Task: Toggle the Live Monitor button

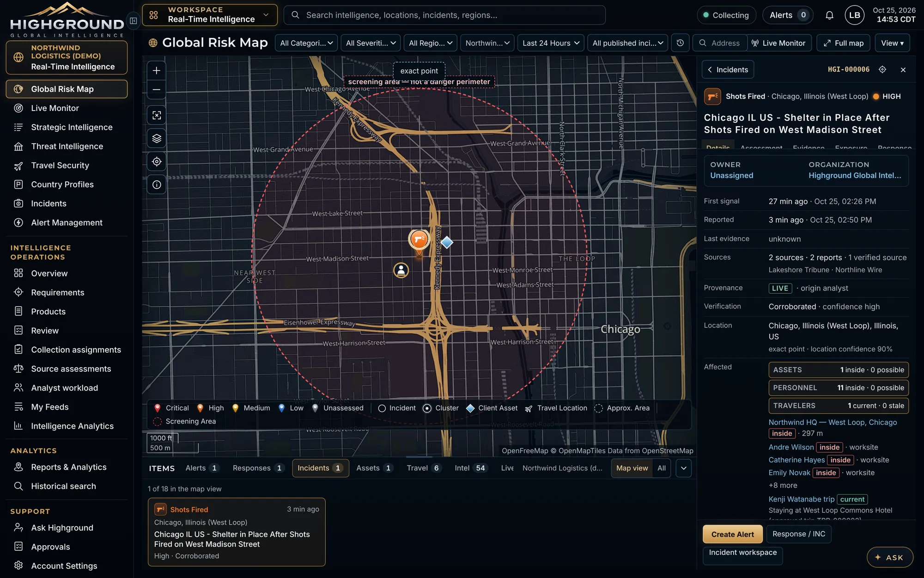Action: pyautogui.click(x=779, y=43)
